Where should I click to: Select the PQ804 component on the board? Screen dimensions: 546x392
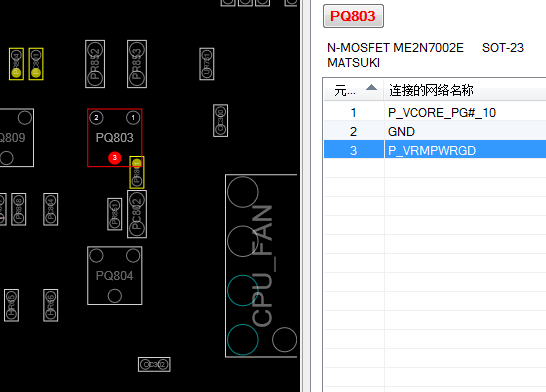[x=115, y=276]
